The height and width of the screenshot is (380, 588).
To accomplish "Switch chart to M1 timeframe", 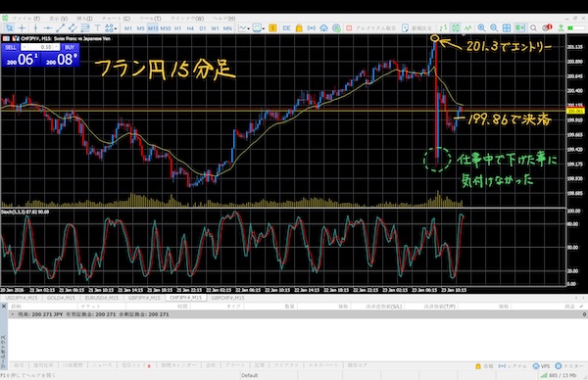I will [x=128, y=28].
